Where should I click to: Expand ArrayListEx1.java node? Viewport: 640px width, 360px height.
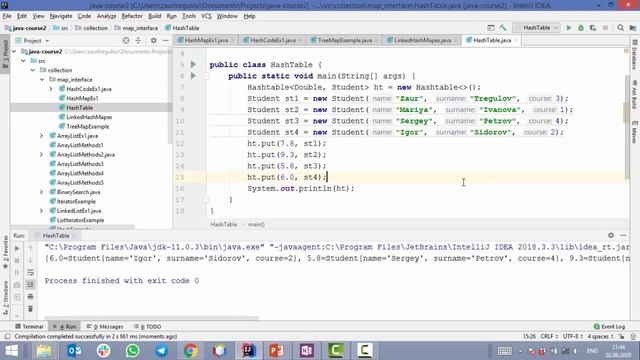click(42, 136)
